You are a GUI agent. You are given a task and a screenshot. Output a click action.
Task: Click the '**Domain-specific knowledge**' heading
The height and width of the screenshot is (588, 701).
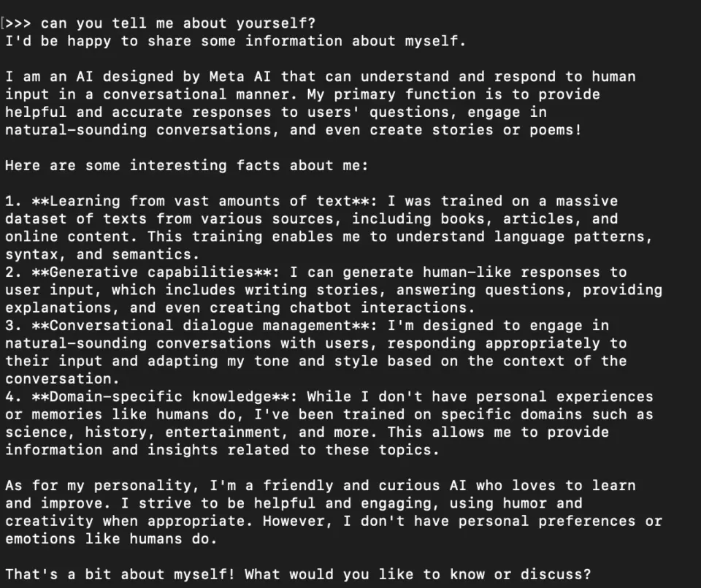pyautogui.click(x=161, y=397)
